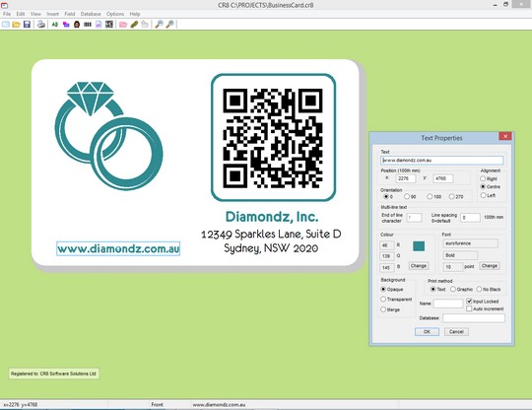Open the Field menu
532x410 pixels.
coord(70,14)
